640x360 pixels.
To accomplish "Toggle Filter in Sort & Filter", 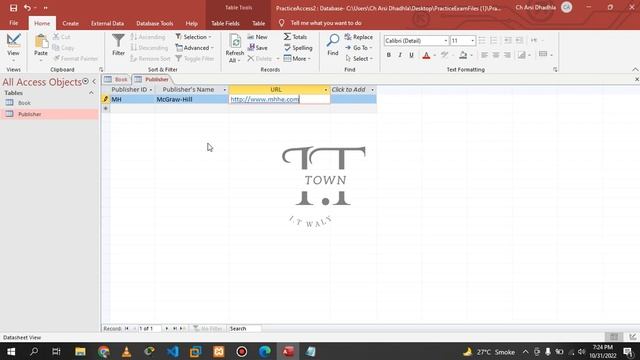I will [x=194, y=59].
